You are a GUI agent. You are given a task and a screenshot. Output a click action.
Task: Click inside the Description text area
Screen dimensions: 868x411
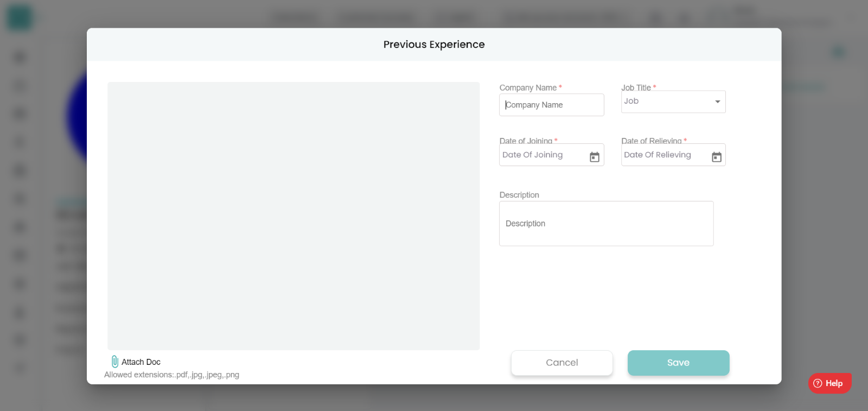tap(607, 224)
